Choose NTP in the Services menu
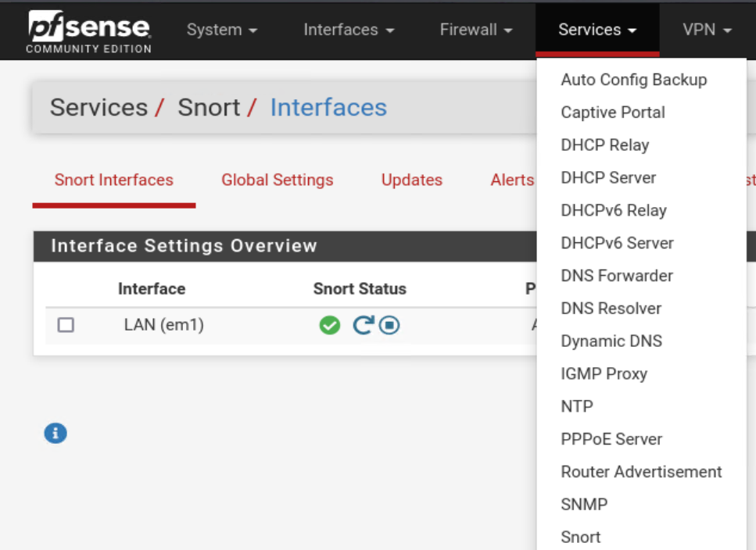Viewport: 756px width, 550px height. click(577, 406)
